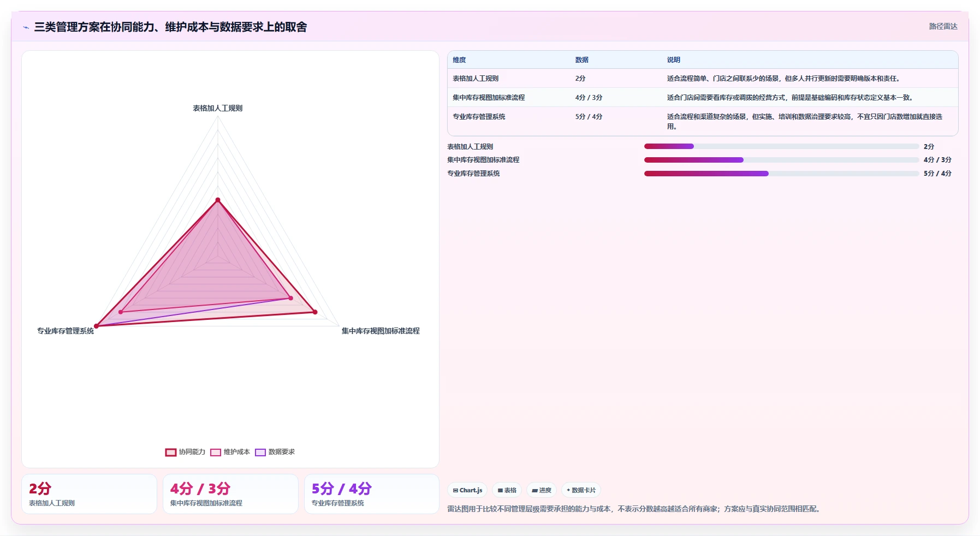Viewport: 980px width, 536px height.
Task: Click progress list label 集中库存视图加标准流程
Action: pos(483,160)
